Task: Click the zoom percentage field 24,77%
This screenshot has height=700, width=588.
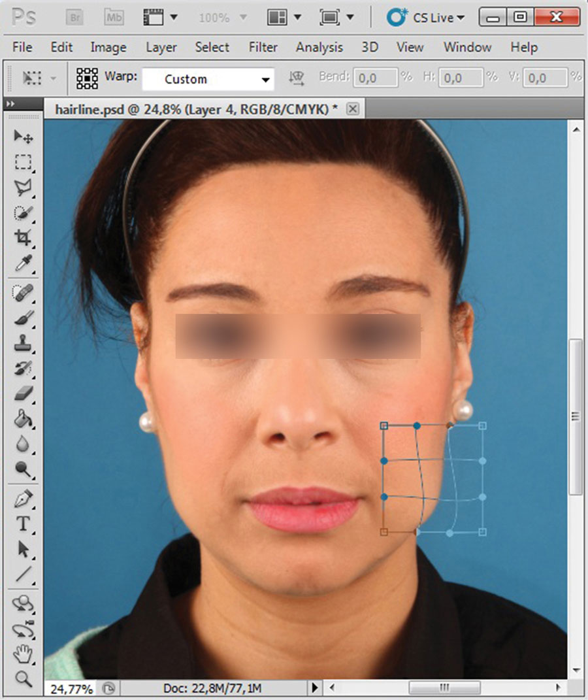Action: [71, 688]
